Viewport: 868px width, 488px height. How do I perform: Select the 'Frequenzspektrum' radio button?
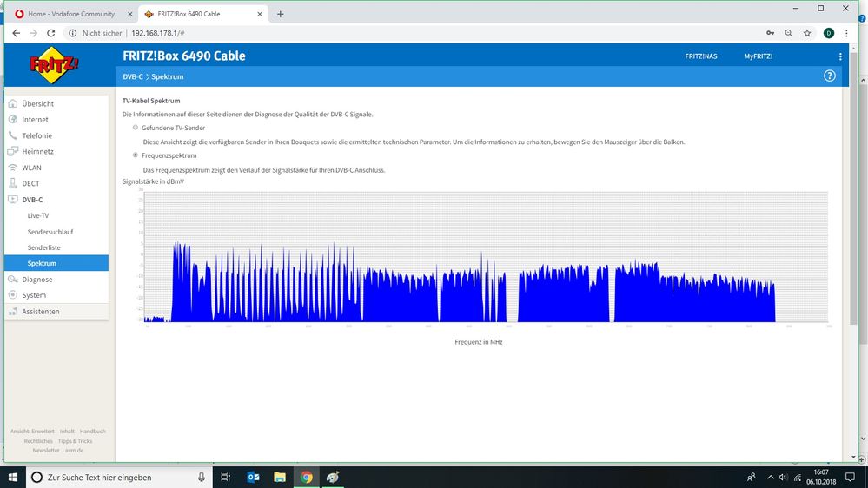pos(135,155)
